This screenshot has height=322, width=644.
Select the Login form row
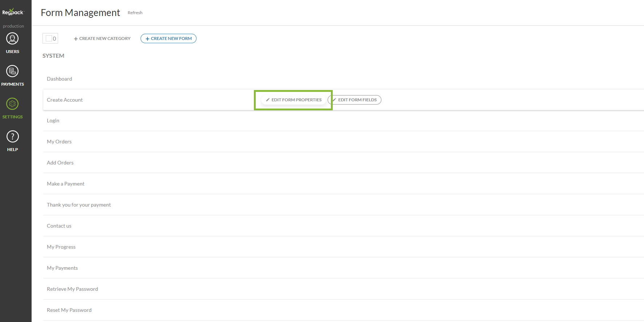(53, 121)
